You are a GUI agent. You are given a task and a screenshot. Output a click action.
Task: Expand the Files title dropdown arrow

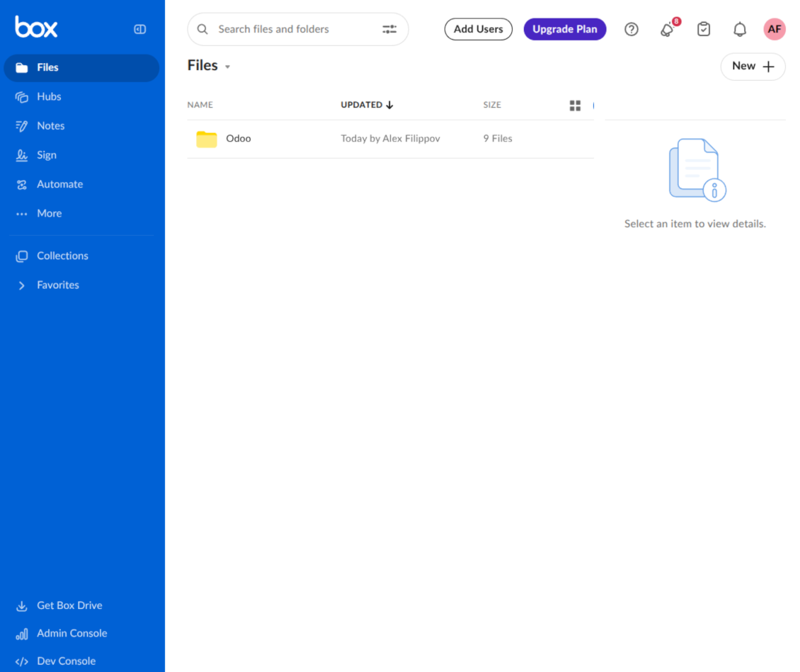click(227, 67)
